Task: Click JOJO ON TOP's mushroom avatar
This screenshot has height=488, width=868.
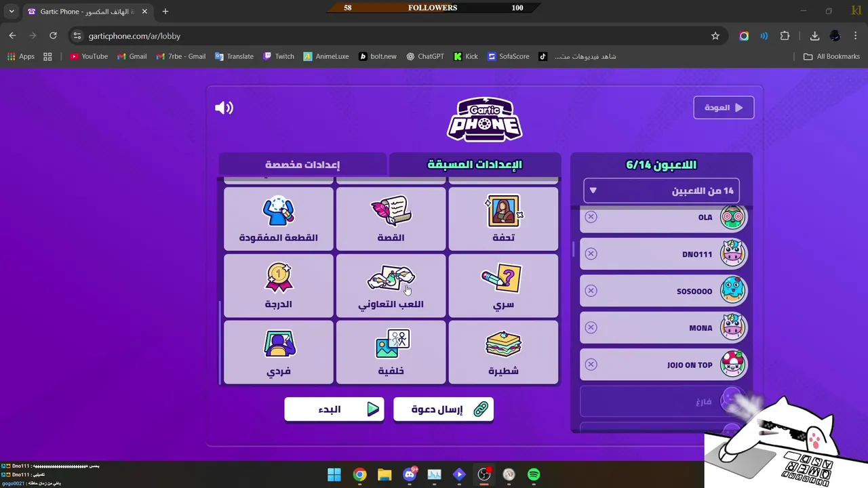Action: [732, 365]
